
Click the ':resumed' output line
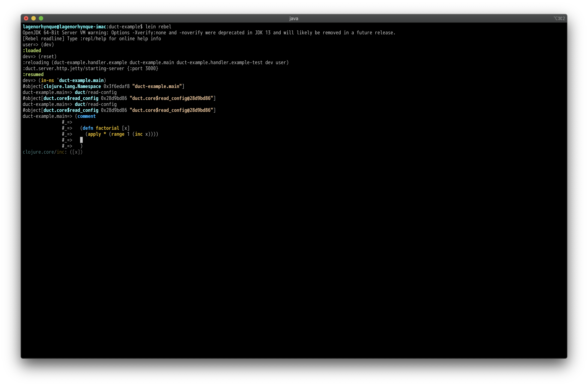click(33, 74)
